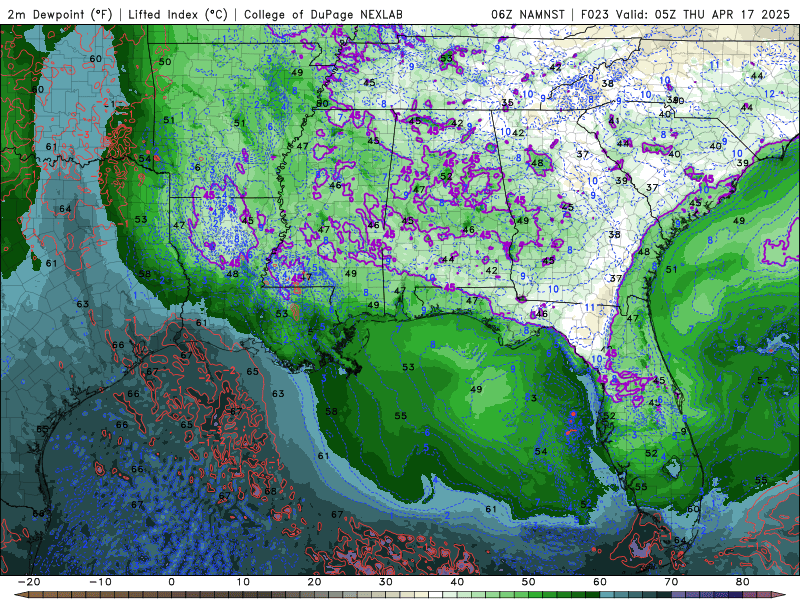Click the '06Z NAMNST' model run label
The image size is (800, 600).
[x=528, y=14]
